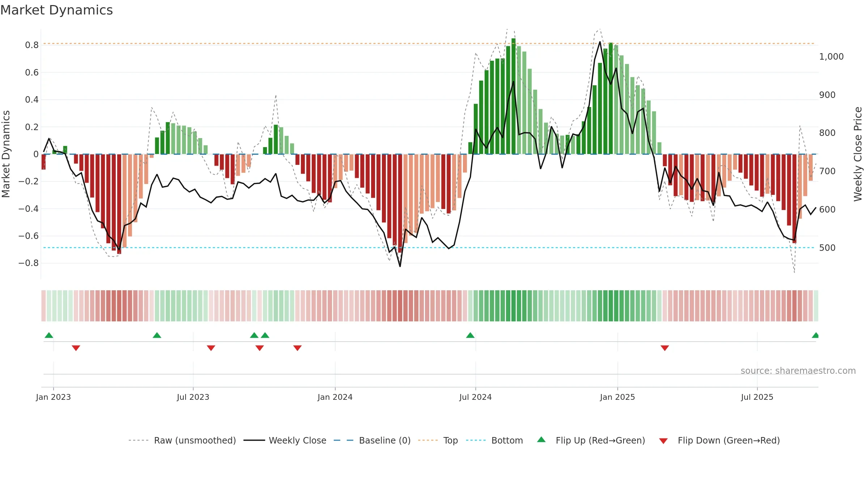Click the green Flip Up legend triangle icon
This screenshot has width=868, height=488.
(541, 440)
